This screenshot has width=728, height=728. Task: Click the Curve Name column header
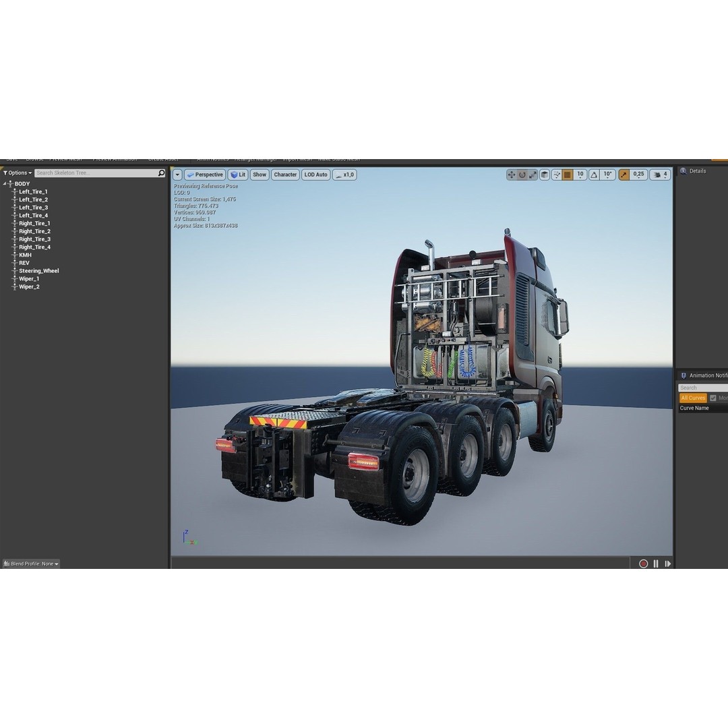694,408
